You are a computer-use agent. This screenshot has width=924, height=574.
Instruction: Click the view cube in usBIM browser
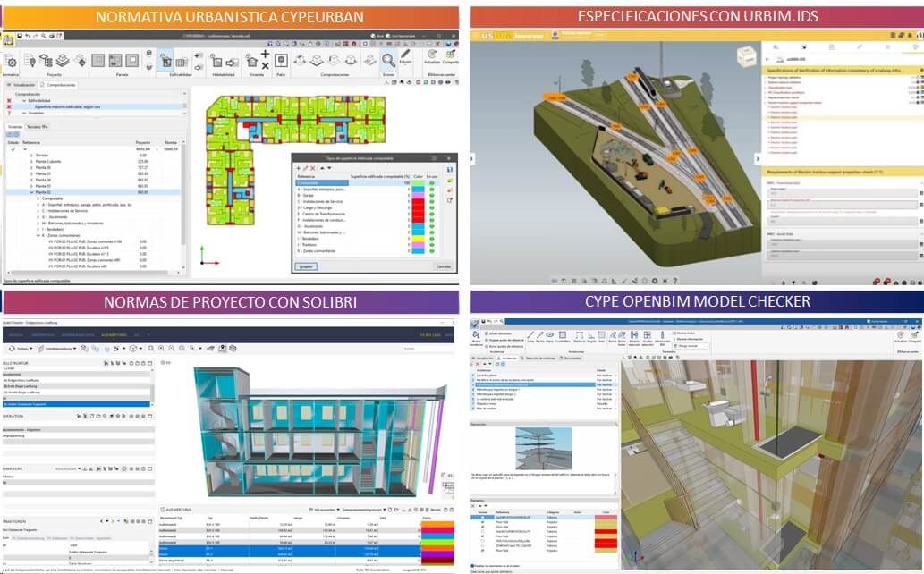tap(746, 56)
